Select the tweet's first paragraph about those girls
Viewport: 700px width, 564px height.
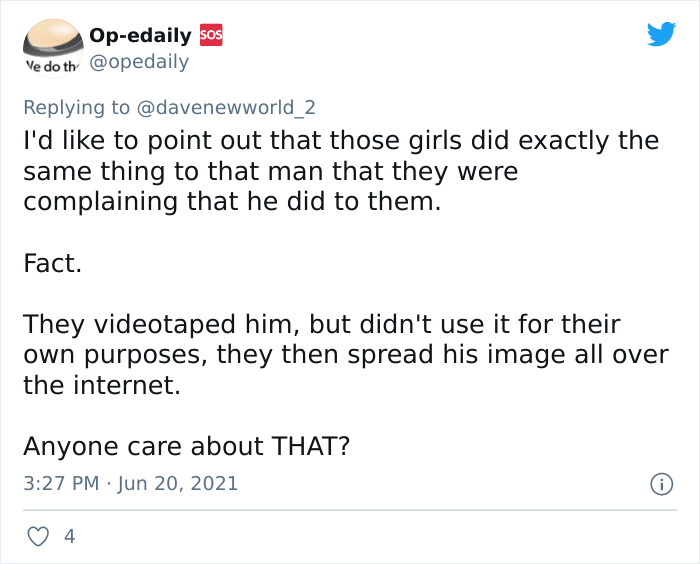[x=340, y=171]
